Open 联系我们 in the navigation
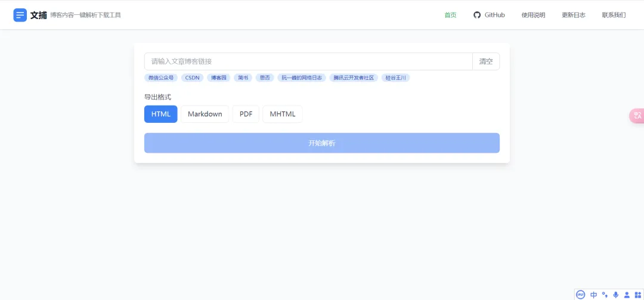This screenshot has height=300, width=644. point(614,15)
